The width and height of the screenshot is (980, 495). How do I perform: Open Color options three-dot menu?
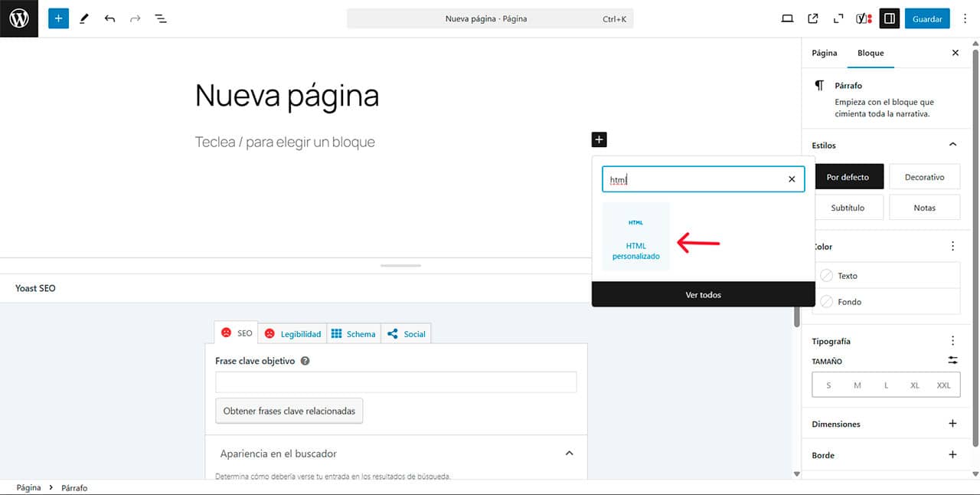(952, 246)
